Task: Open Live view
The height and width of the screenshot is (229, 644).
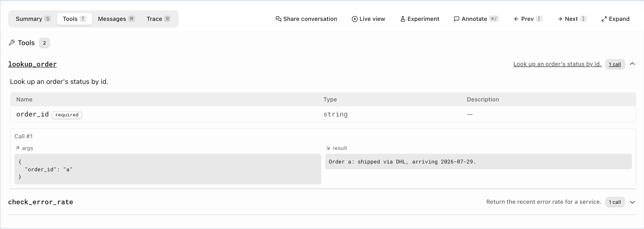Action: [x=368, y=19]
